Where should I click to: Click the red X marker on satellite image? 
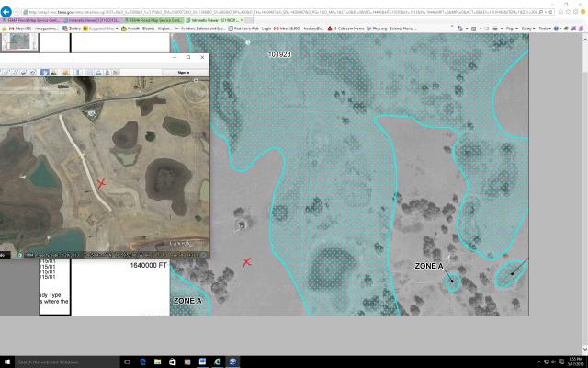(101, 183)
